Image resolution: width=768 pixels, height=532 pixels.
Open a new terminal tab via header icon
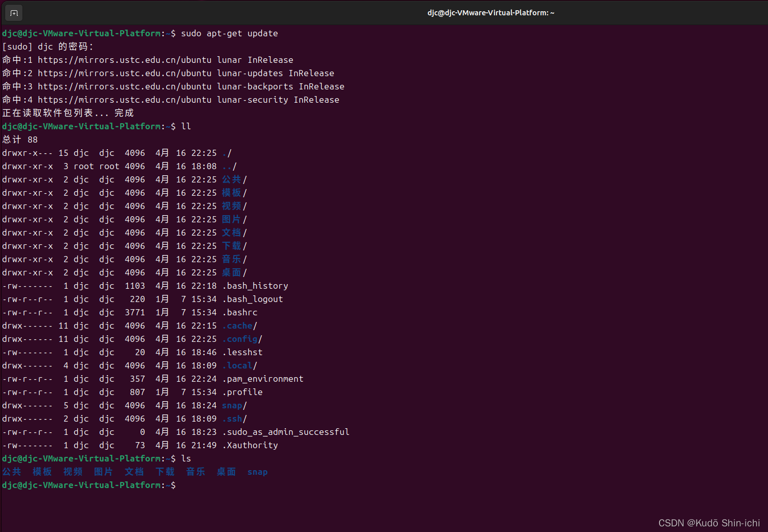(14, 13)
